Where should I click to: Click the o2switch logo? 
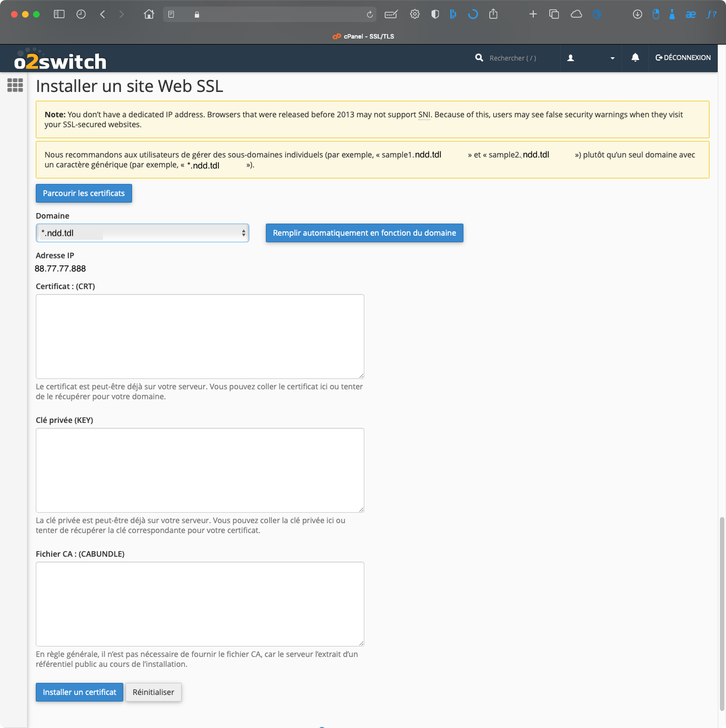(61, 60)
